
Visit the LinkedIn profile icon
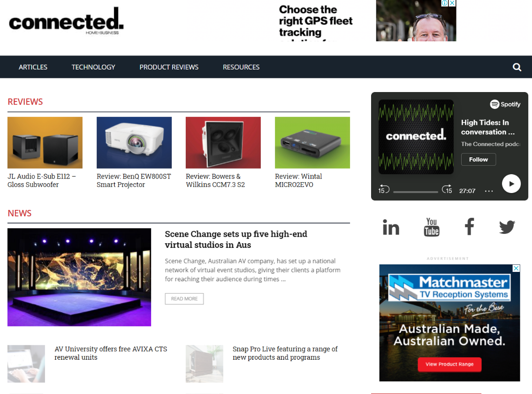point(391,227)
